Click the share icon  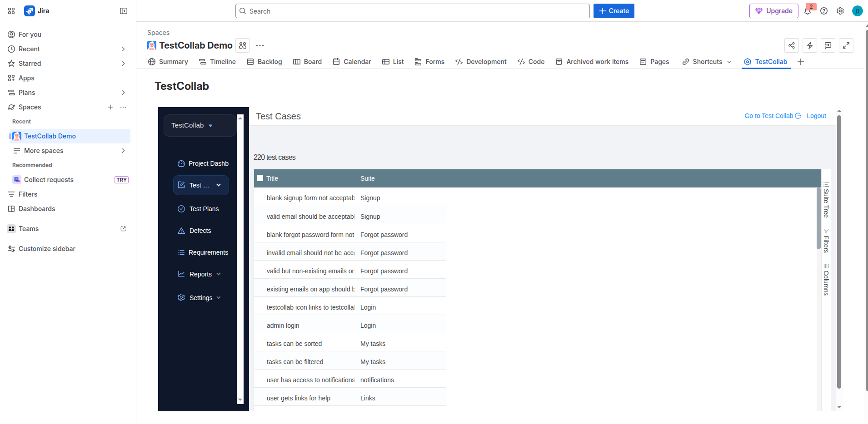point(792,45)
